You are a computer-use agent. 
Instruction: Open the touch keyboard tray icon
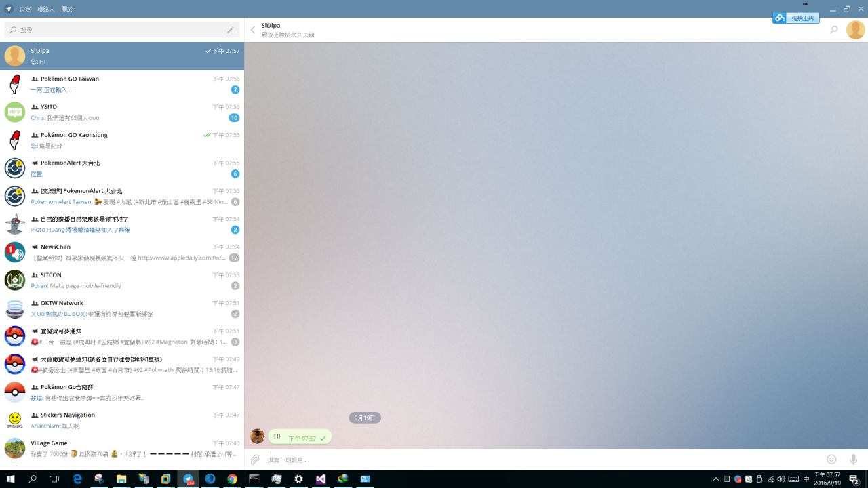(793, 479)
